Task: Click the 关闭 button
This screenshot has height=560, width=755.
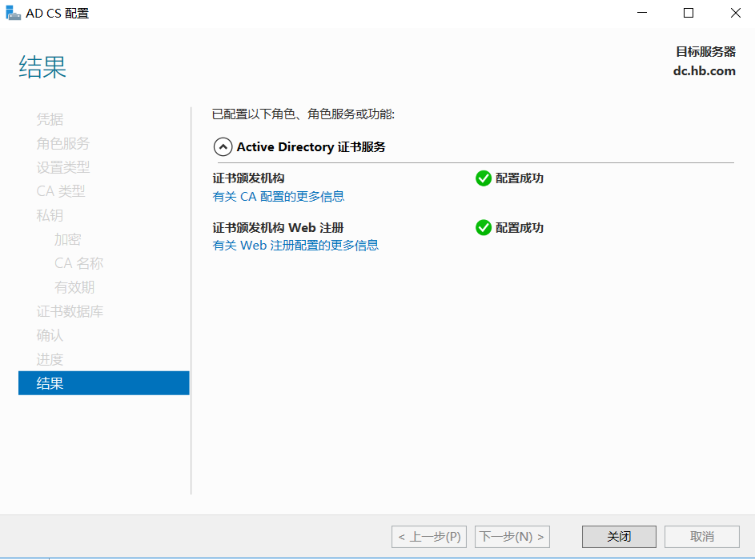Action: tap(619, 537)
